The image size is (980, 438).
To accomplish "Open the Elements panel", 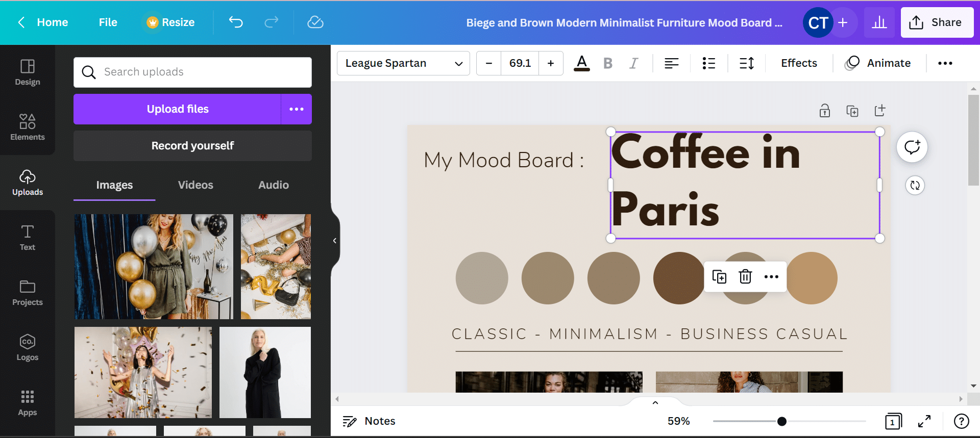I will pyautogui.click(x=28, y=127).
